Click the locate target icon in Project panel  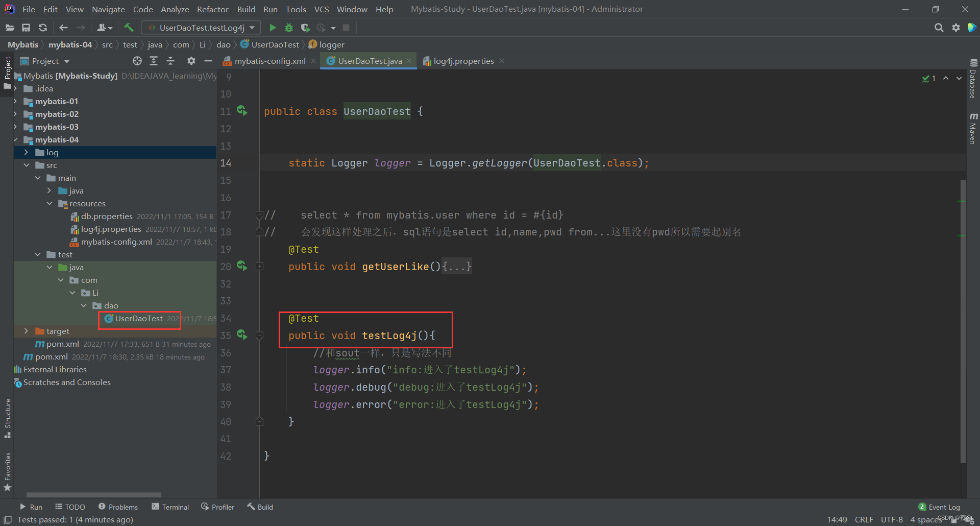(x=137, y=61)
